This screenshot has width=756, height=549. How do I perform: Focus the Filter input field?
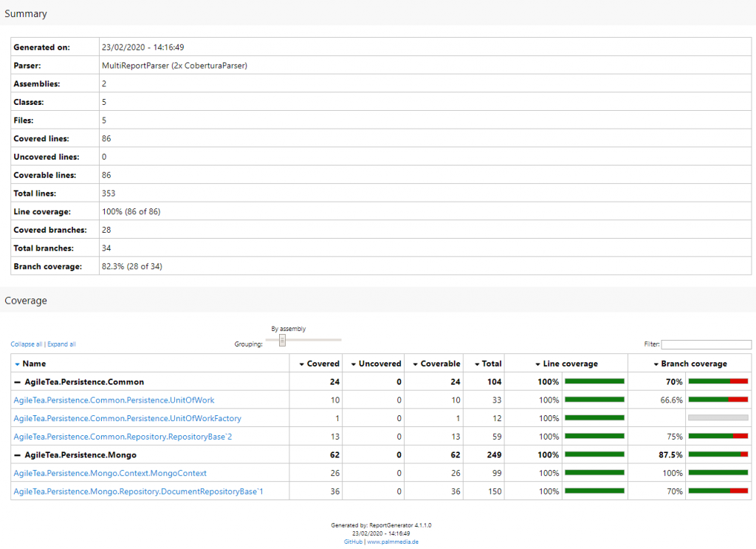[x=707, y=344]
